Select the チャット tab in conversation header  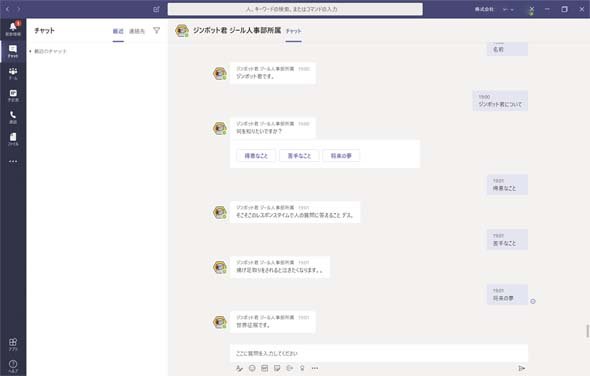point(293,31)
